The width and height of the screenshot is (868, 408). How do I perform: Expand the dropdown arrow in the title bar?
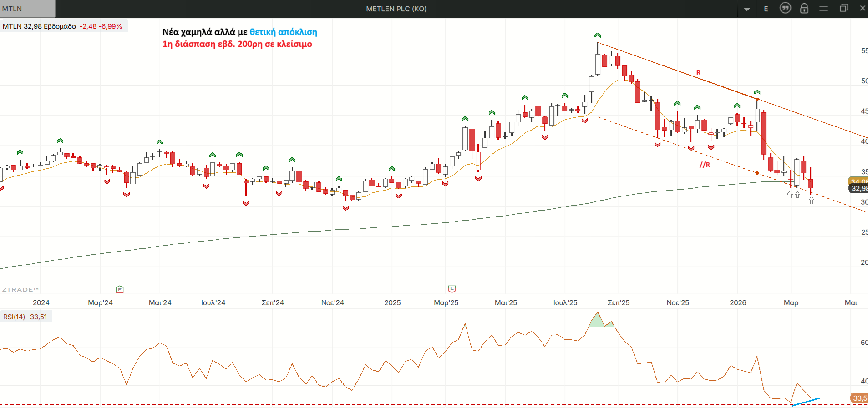pos(747,9)
